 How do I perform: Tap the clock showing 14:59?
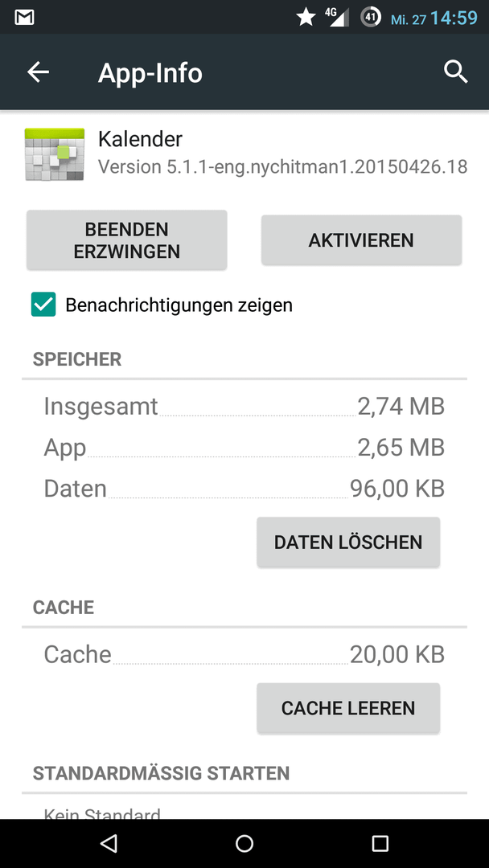pyautogui.click(x=454, y=18)
